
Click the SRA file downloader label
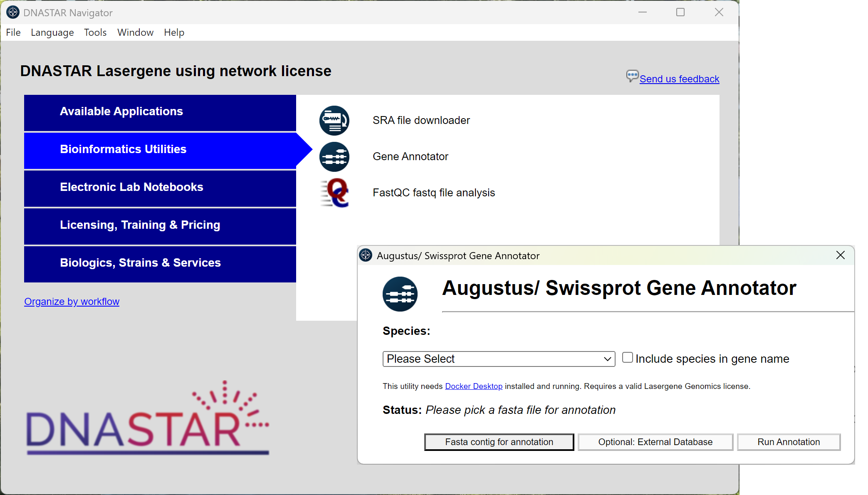[x=421, y=120]
